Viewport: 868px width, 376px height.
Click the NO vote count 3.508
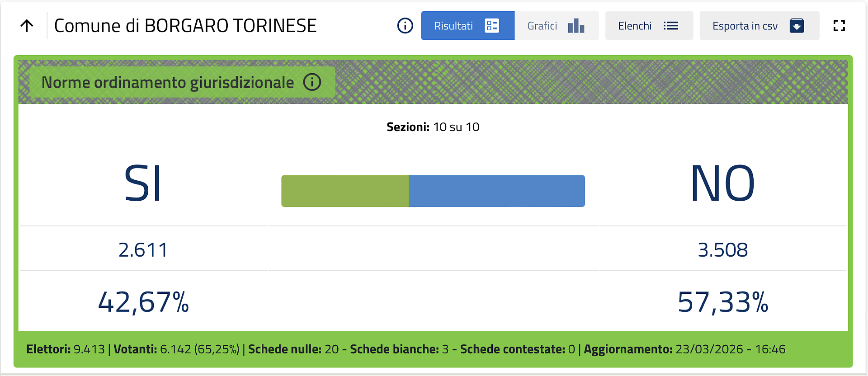click(x=722, y=250)
